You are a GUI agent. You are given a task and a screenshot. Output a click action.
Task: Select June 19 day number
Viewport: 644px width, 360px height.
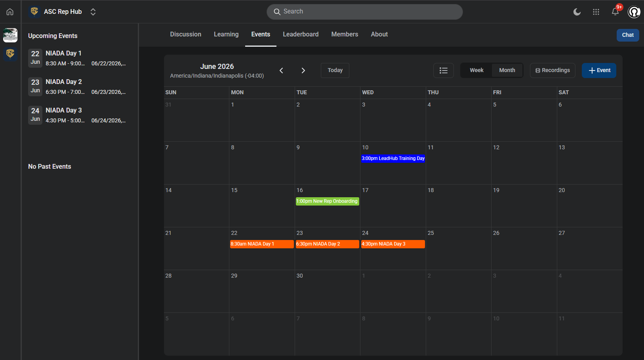pyautogui.click(x=496, y=190)
